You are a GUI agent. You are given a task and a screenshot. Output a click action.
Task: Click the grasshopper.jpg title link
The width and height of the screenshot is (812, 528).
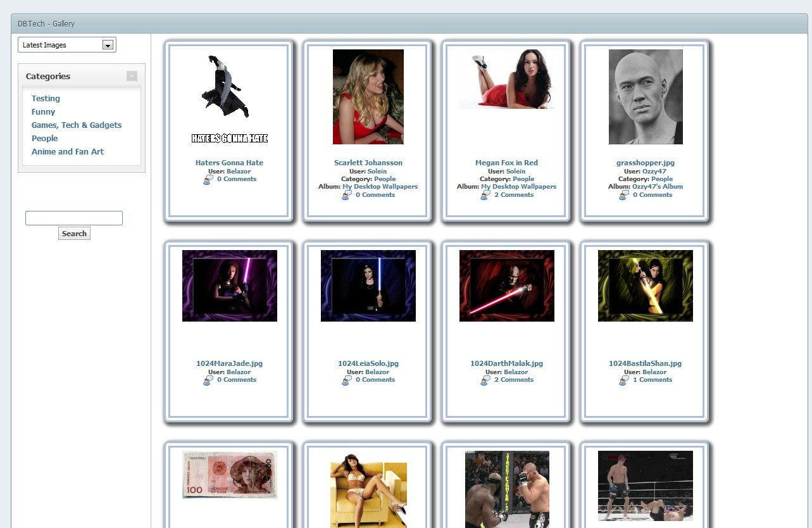click(x=645, y=163)
